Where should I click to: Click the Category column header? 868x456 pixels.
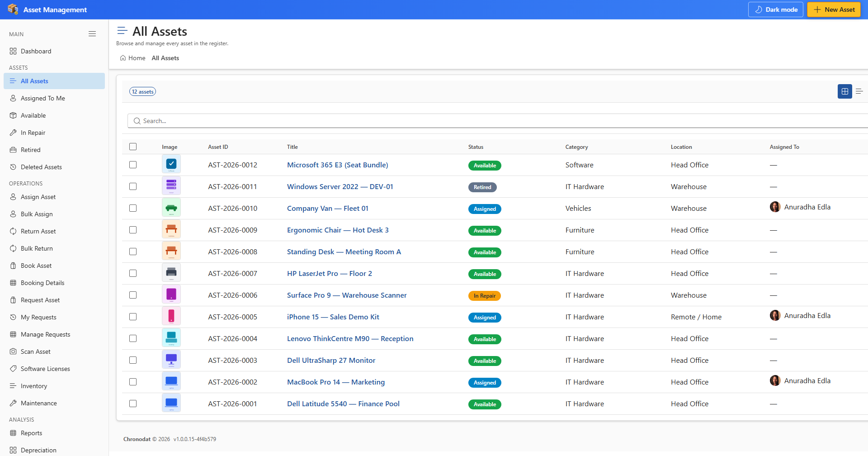pos(576,147)
